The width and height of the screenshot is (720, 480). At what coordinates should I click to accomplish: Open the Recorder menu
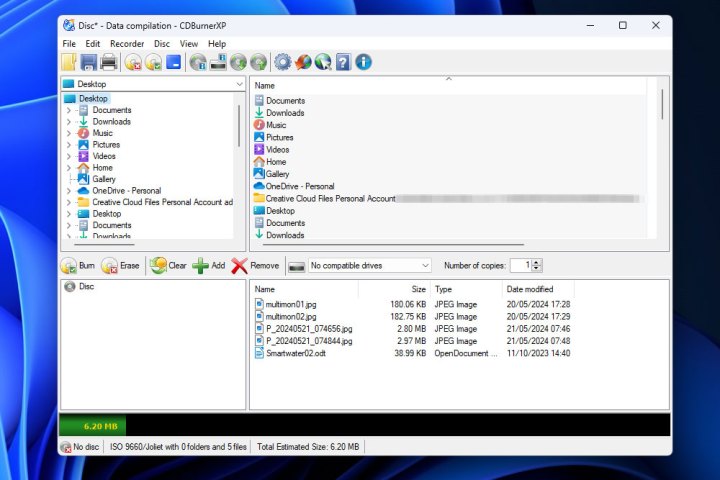(126, 44)
